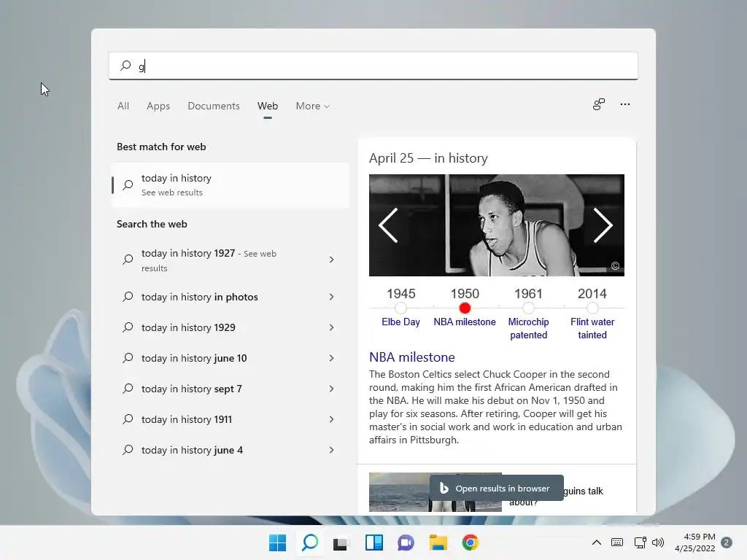Open Task View on the taskbar
The height and width of the screenshot is (560, 747).
coord(340,542)
